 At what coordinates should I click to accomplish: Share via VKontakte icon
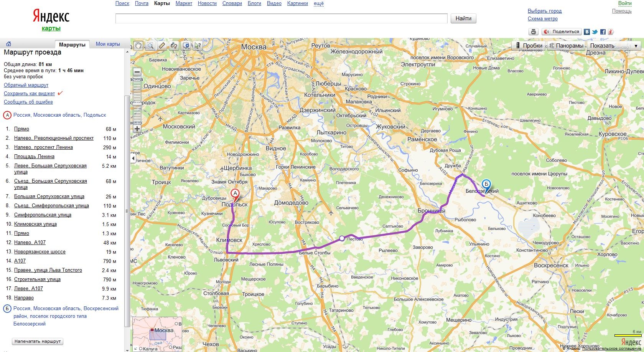(x=587, y=32)
